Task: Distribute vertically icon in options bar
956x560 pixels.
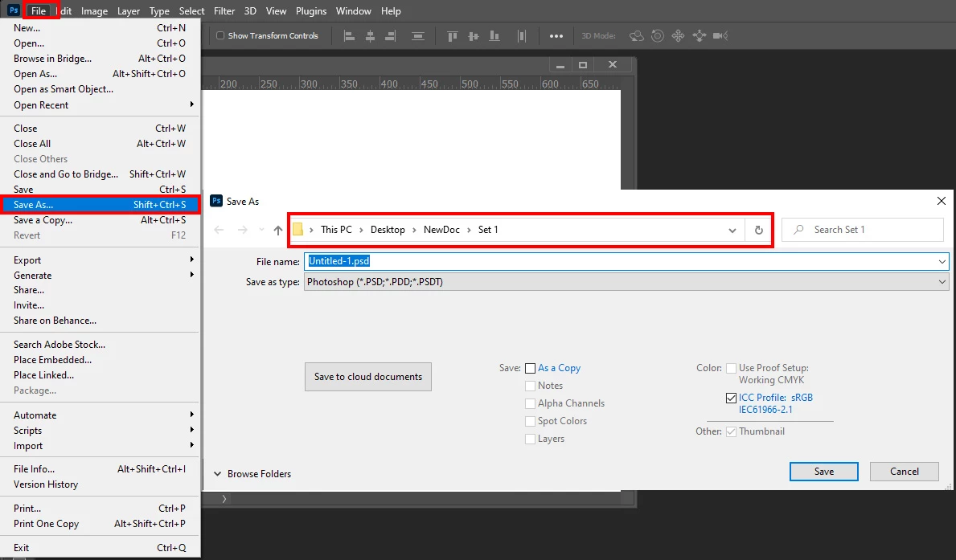Action: tap(417, 36)
